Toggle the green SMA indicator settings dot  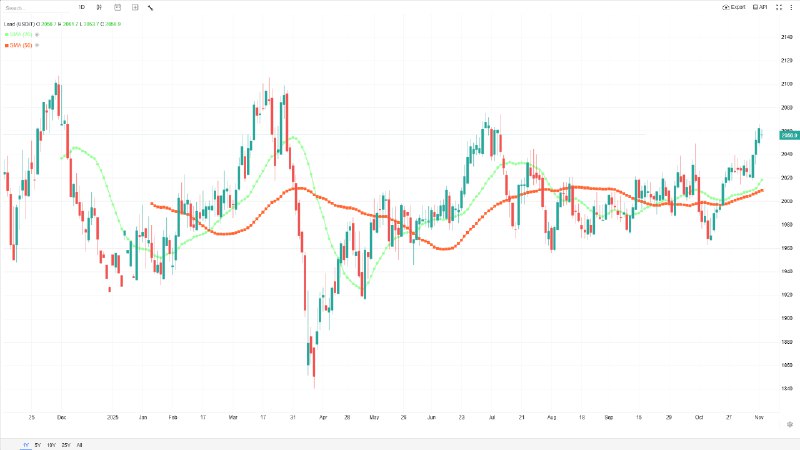point(38,35)
